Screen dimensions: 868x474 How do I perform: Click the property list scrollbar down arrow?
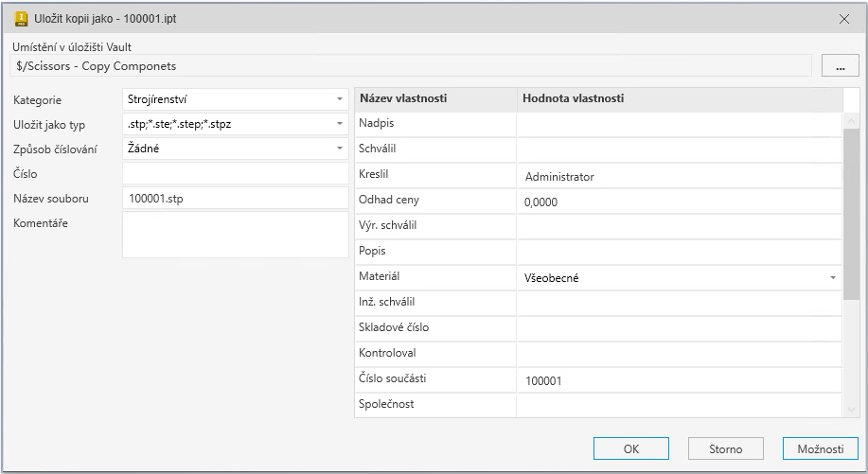[x=851, y=409]
